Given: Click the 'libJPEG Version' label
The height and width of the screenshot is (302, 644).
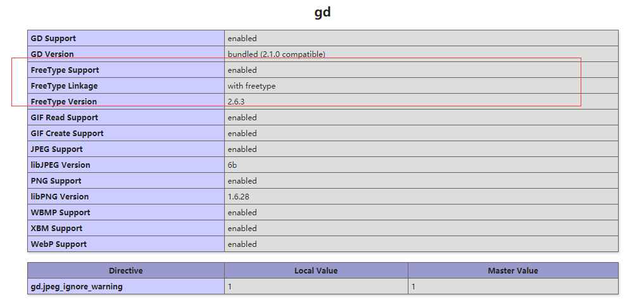Looking at the screenshot, I should [x=60, y=165].
